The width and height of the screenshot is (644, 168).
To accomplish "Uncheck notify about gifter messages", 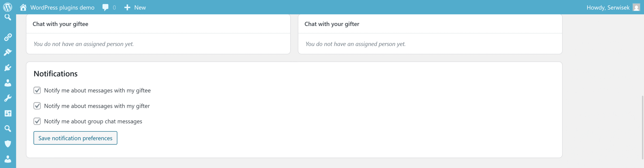I will [x=37, y=106].
